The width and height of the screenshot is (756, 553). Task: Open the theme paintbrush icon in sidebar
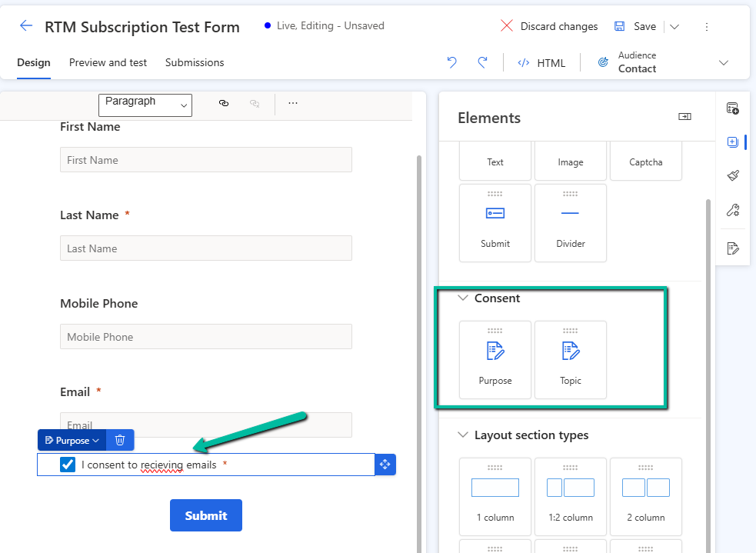click(x=733, y=176)
